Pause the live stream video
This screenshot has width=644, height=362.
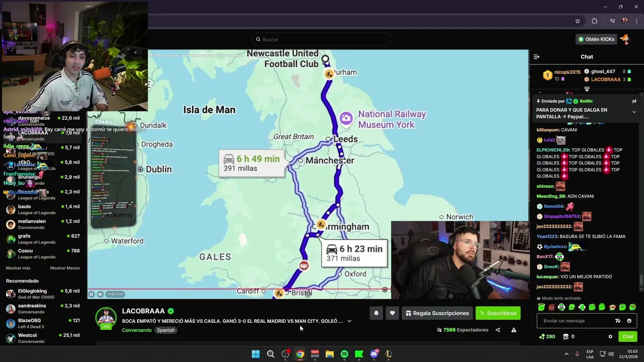(92, 294)
